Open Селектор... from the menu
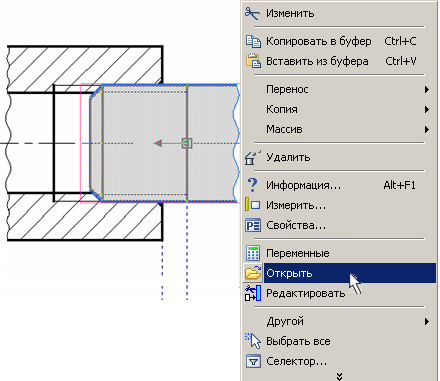Image resolution: width=440 pixels, height=381 pixels. point(297,361)
